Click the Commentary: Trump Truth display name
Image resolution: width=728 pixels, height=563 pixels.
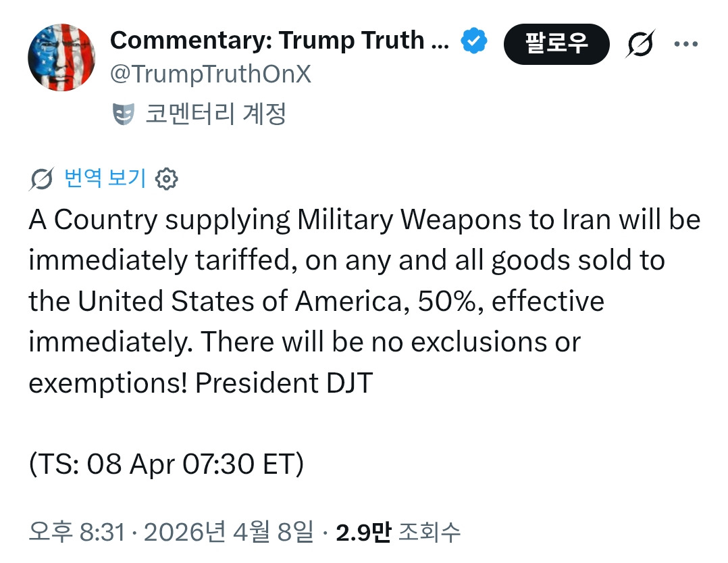[x=279, y=41]
